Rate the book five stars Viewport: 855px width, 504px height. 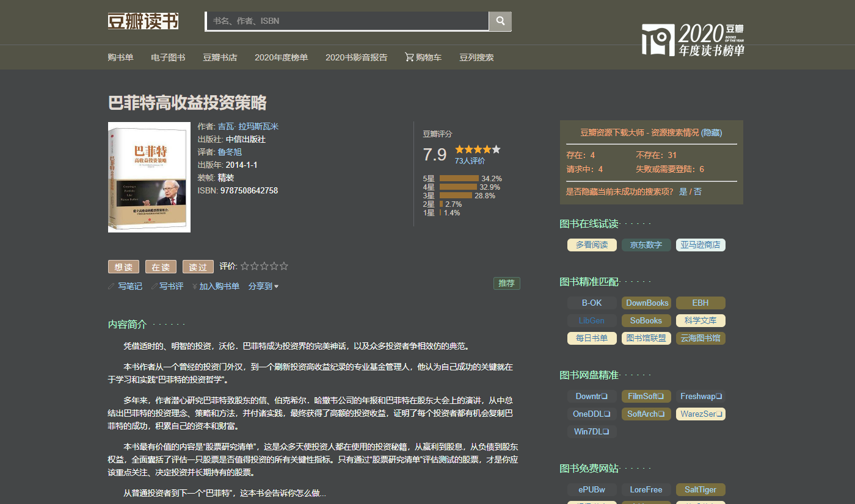pos(284,266)
